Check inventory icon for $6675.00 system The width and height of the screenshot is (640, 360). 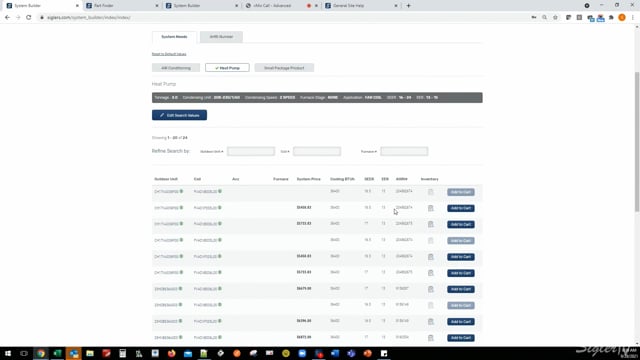(431, 289)
